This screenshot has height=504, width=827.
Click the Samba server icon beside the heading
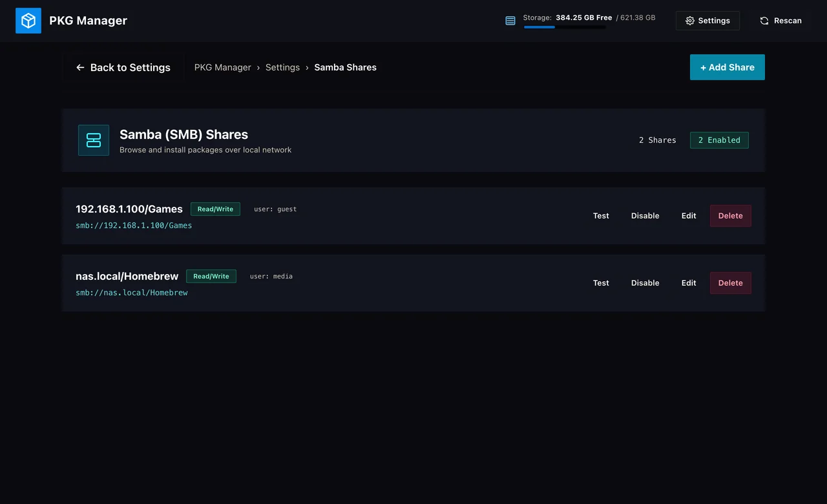(94, 140)
